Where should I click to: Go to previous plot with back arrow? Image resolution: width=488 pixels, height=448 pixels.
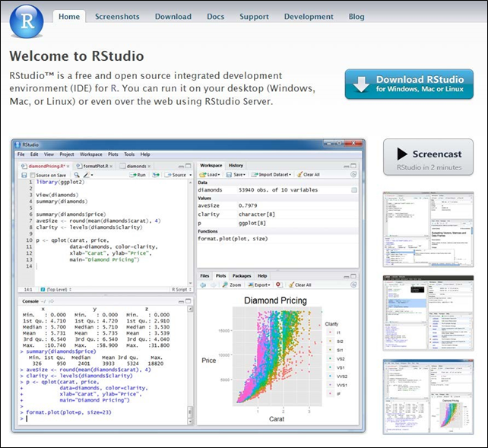[203, 285]
